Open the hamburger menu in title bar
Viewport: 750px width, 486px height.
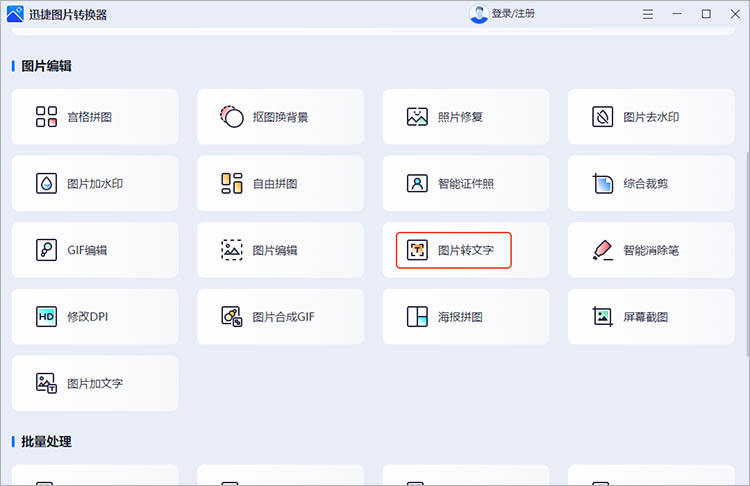648,14
